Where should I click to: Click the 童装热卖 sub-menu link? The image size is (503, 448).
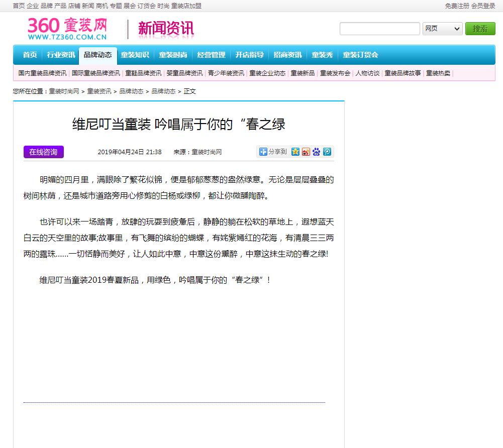(438, 73)
